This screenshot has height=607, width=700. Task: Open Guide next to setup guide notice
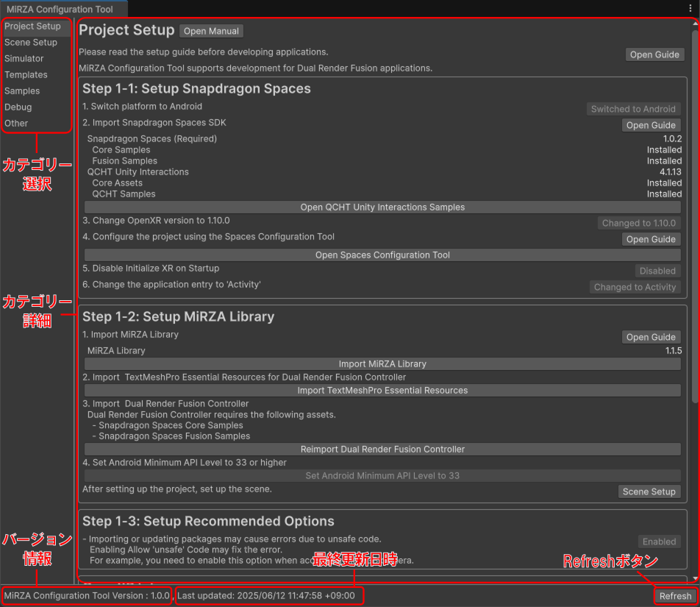654,54
